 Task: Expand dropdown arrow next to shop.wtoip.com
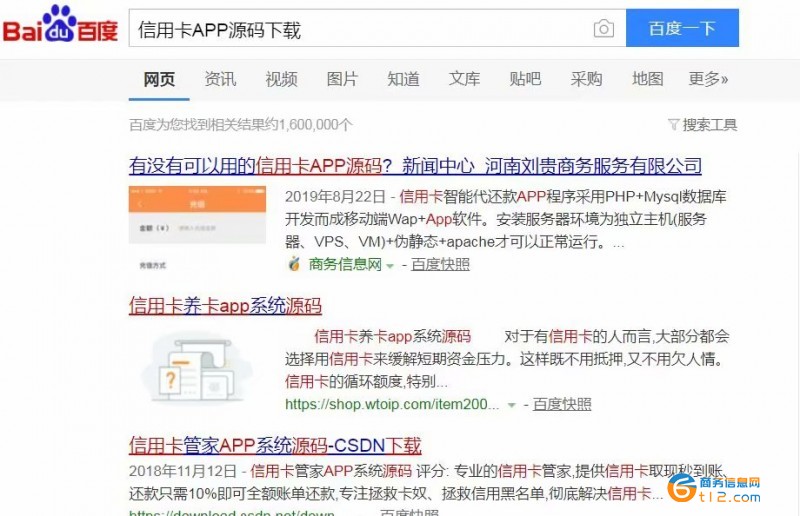(x=511, y=406)
